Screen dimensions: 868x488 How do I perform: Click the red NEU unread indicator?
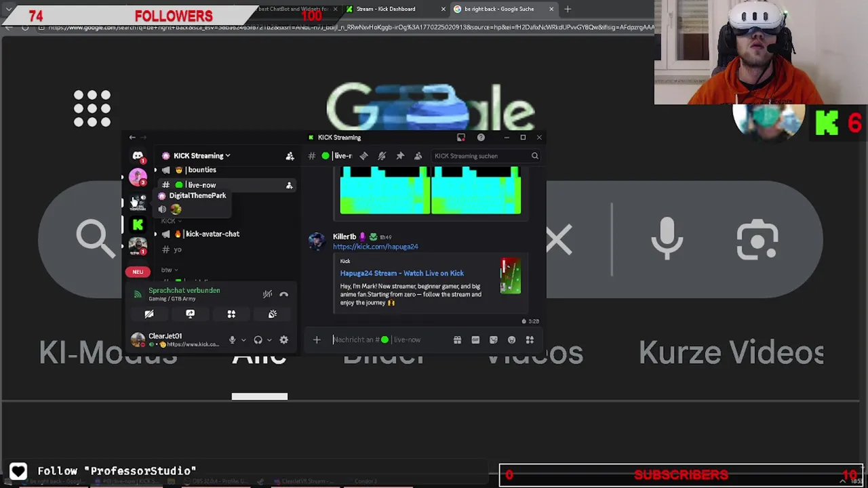[138, 272]
